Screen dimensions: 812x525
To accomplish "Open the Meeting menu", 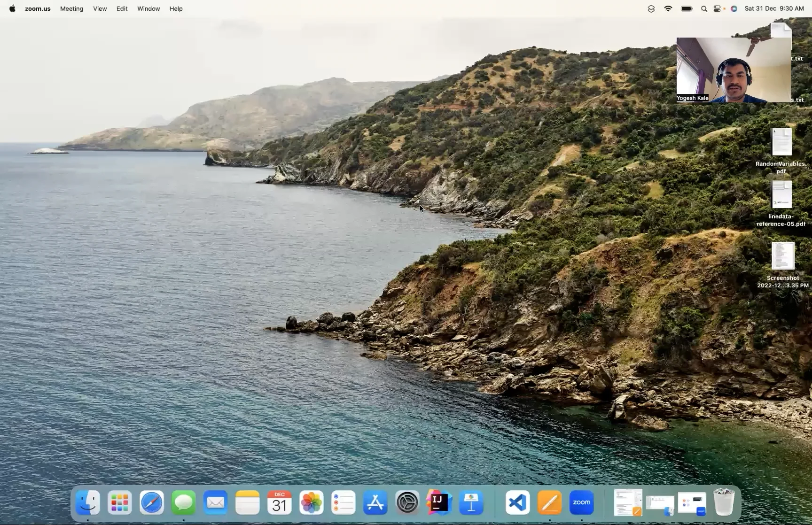I will pos(71,8).
